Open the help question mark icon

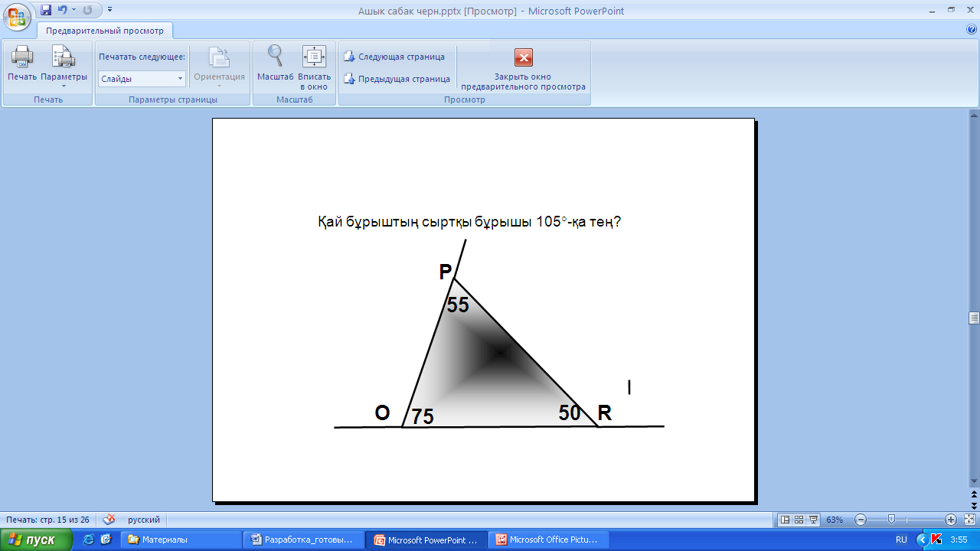point(972,30)
